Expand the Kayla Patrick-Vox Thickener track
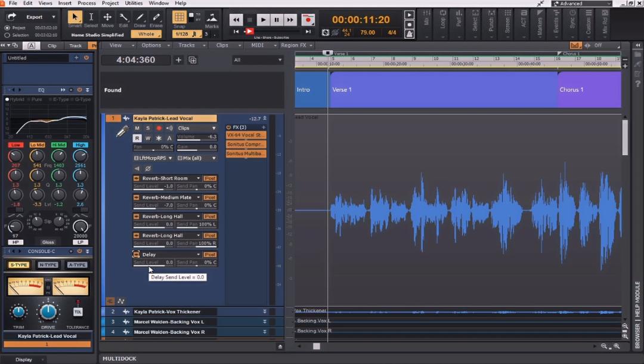 coord(265,311)
